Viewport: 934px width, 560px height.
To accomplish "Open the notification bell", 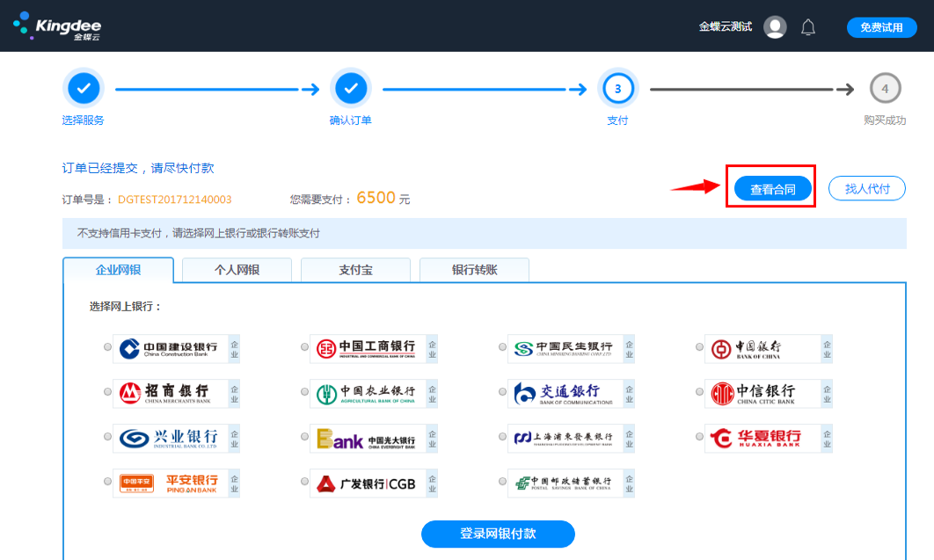I will point(807,27).
